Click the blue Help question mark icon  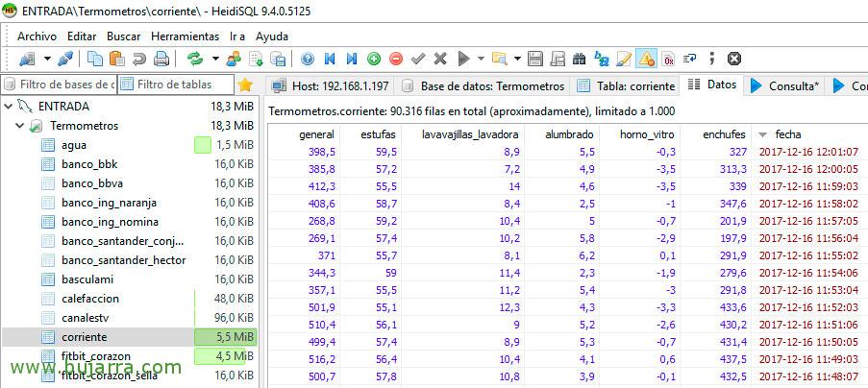tap(308, 59)
